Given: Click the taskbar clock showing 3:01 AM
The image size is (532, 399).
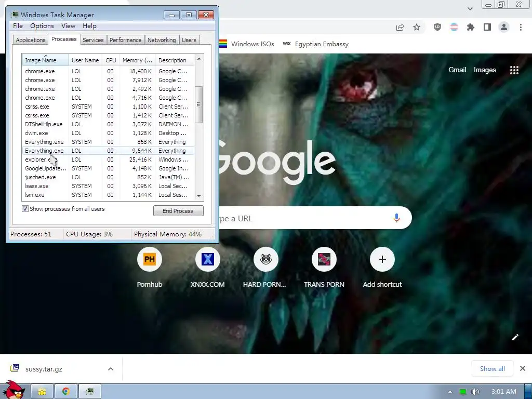Looking at the screenshot, I should [x=503, y=392].
